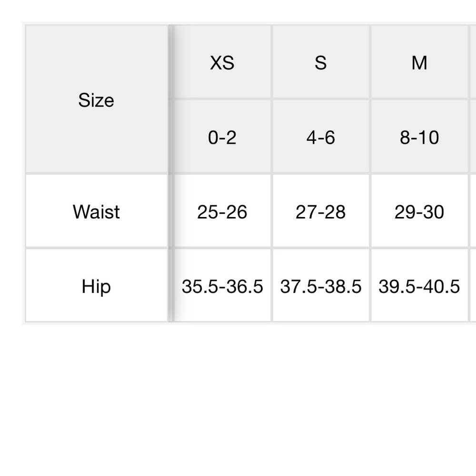Click the partially visible cell right of 8-10

[473, 137]
